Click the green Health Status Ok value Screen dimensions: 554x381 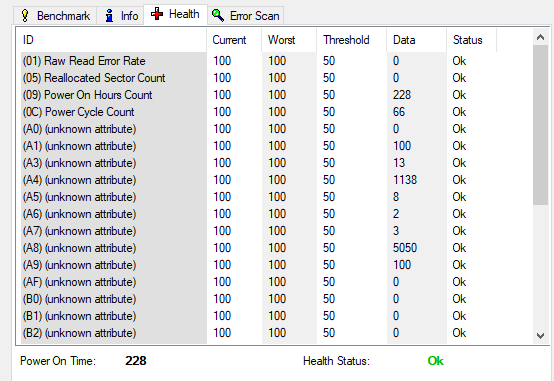(x=435, y=361)
